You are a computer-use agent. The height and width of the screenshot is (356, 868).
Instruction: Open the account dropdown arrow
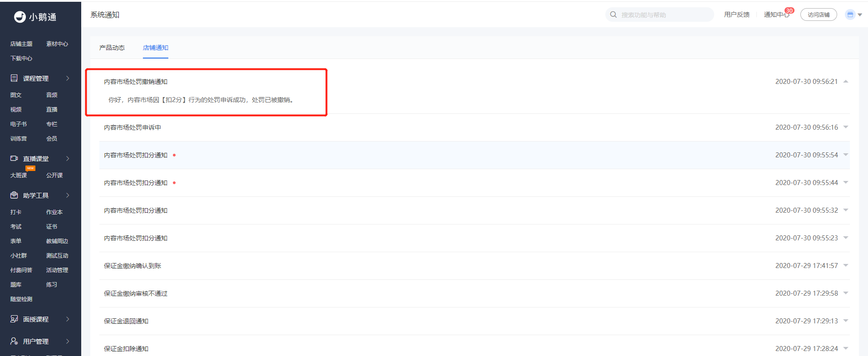(x=860, y=15)
